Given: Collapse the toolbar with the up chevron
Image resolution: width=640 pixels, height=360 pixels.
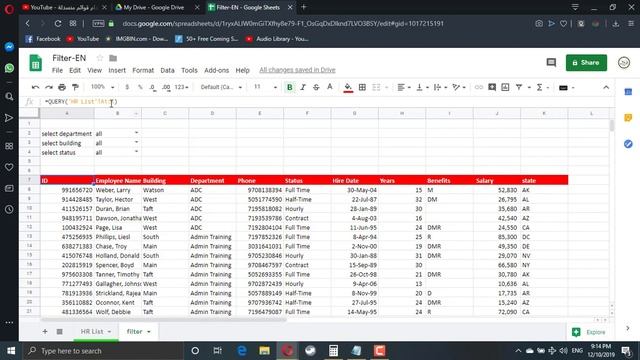Looking at the screenshot, I should 606,87.
